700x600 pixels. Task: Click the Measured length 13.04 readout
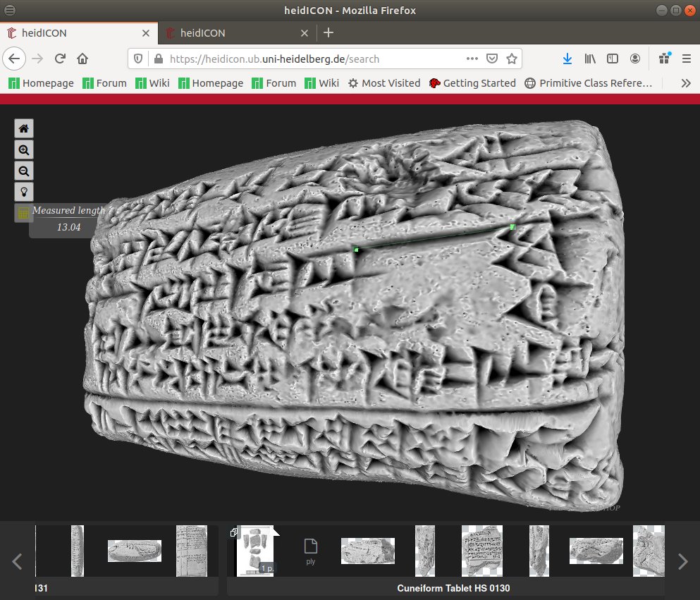point(68,219)
